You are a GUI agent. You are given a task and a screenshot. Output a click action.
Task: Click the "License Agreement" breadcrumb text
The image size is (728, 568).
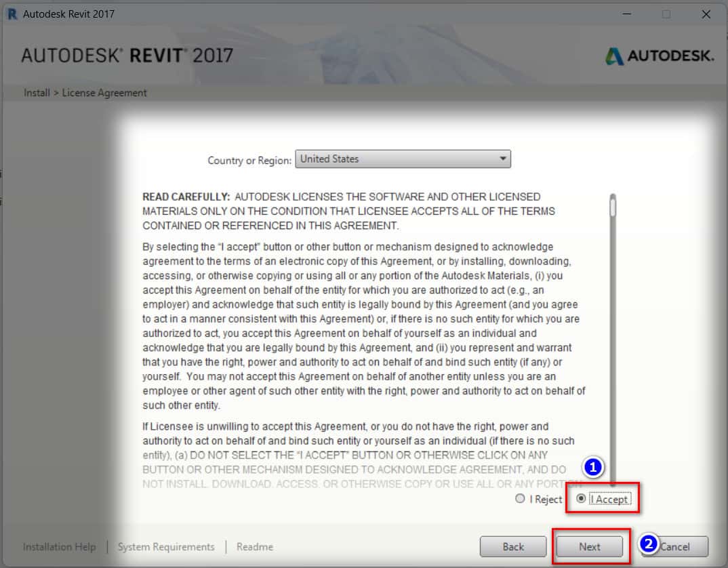pyautogui.click(x=104, y=93)
